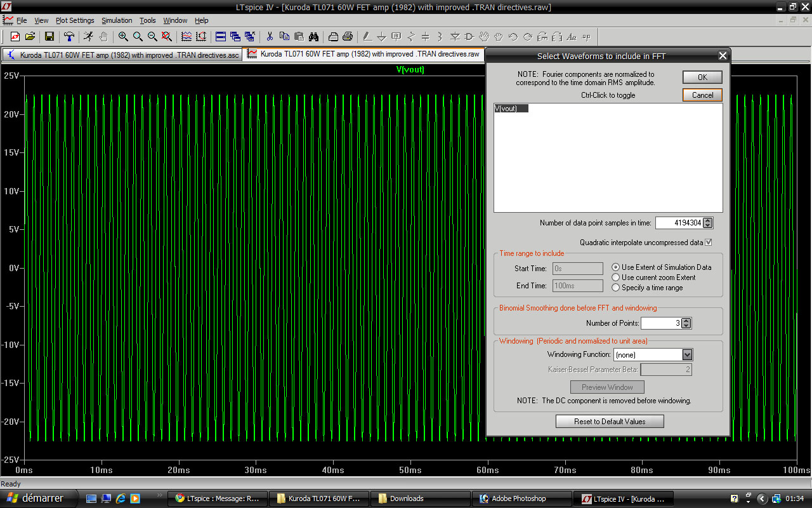
Task: Close the Select Waveforms FFT dialog
Action: click(x=723, y=56)
